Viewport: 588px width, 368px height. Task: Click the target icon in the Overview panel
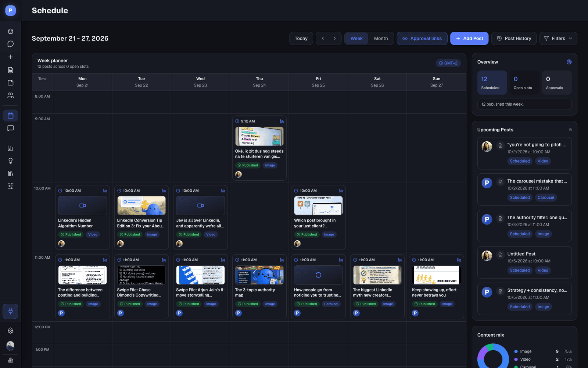pos(569,62)
